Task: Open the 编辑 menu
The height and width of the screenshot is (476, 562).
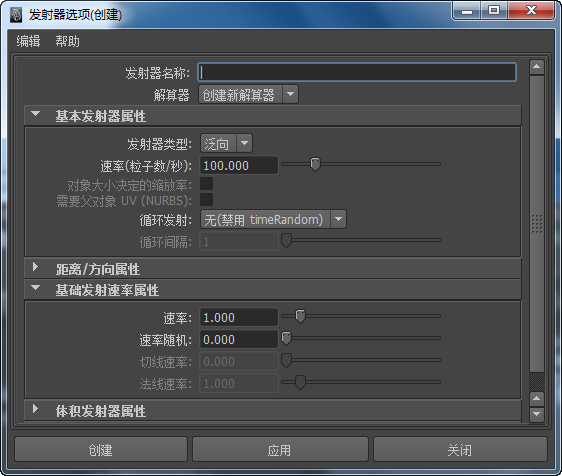Action: coord(28,41)
